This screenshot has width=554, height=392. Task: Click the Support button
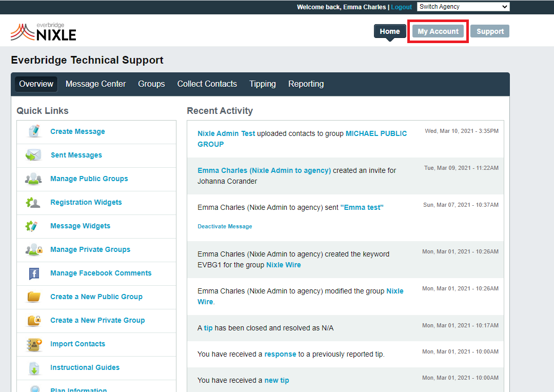[490, 31]
